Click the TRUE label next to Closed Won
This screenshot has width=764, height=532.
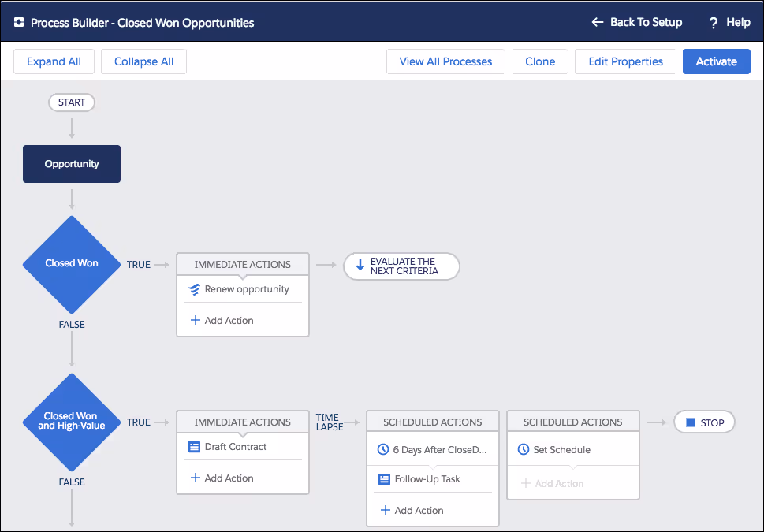139,265
